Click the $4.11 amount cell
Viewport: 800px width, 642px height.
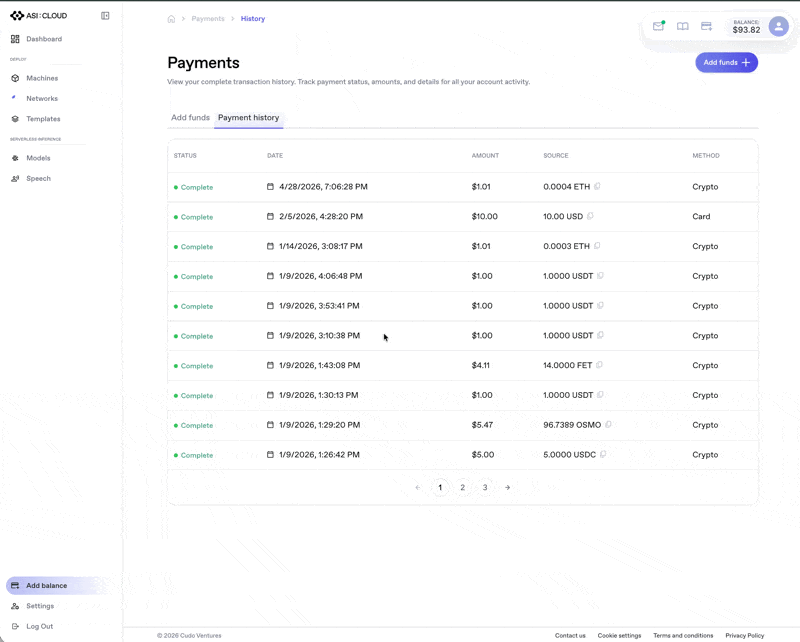point(481,365)
